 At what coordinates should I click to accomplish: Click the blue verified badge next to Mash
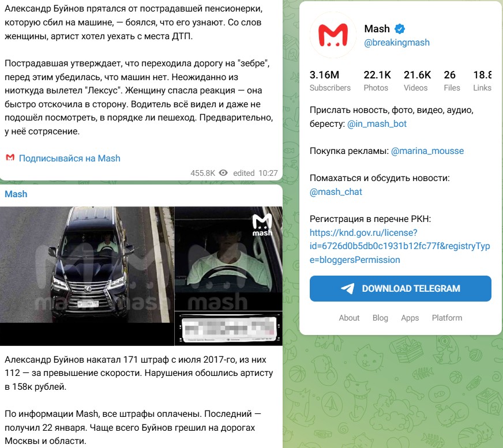399,29
